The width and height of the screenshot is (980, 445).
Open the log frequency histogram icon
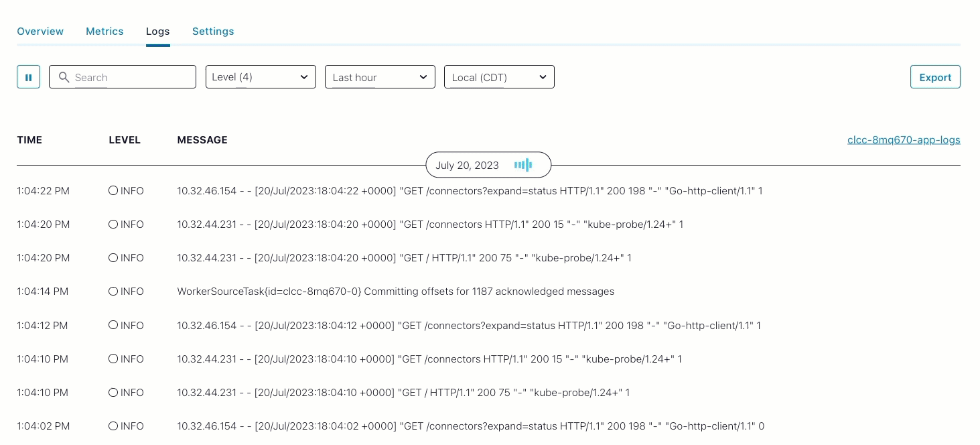(523, 165)
